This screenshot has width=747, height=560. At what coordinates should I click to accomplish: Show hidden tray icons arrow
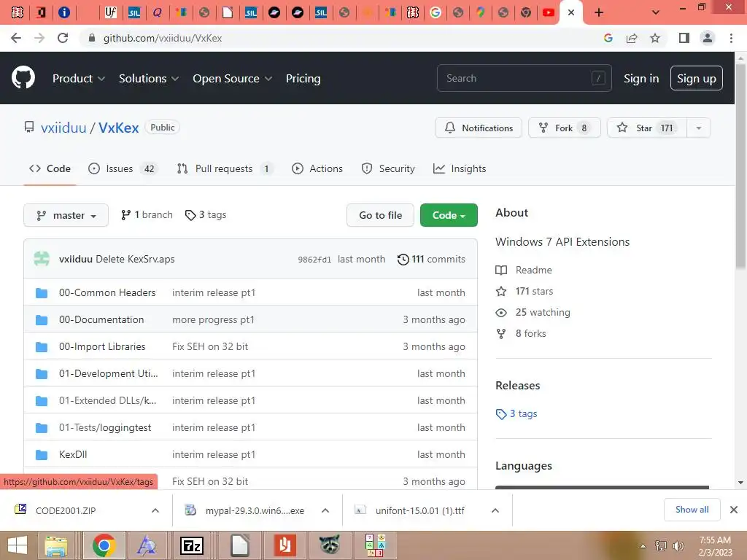[643, 546]
